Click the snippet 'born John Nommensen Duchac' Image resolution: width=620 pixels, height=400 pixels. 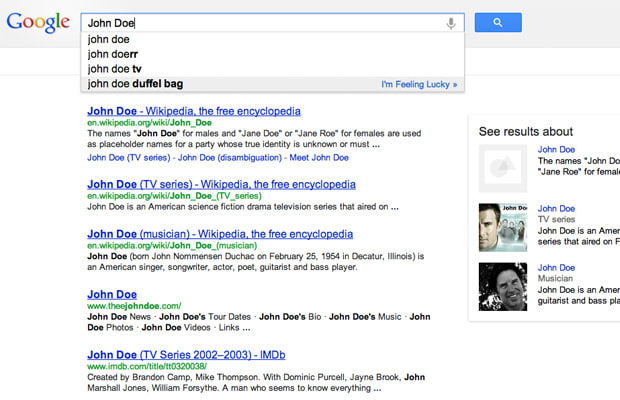pos(255,262)
